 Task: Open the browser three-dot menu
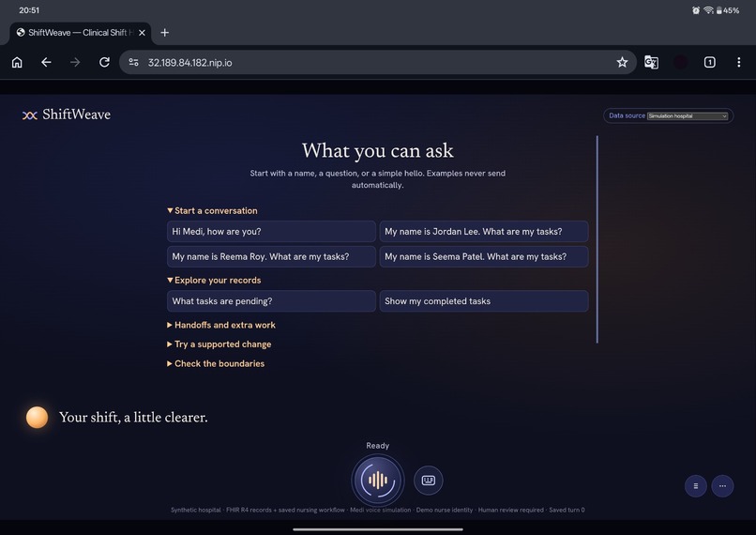(738, 62)
